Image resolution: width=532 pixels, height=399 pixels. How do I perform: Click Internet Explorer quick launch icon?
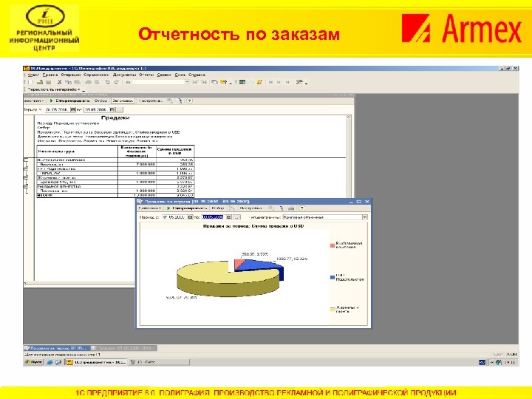[x=50, y=362]
